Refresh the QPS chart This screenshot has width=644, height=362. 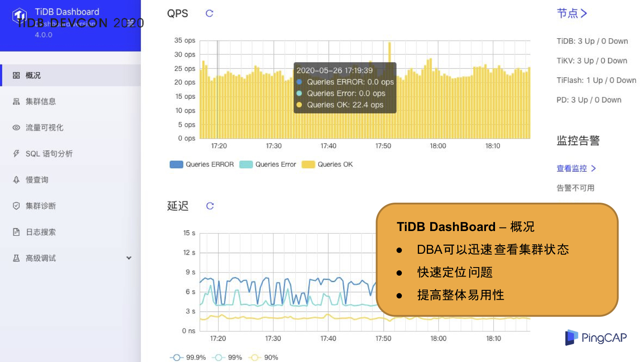click(210, 13)
